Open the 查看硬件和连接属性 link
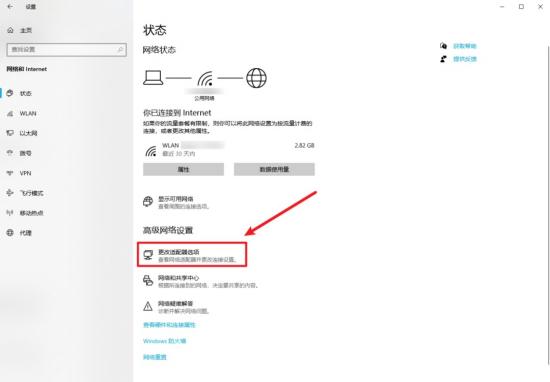Viewport: 550px width, 382px height. coord(169,325)
